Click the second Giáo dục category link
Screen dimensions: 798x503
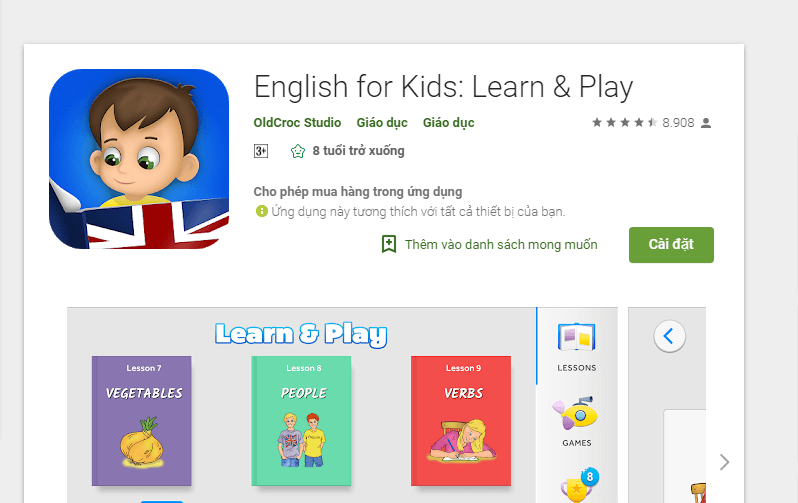448,123
